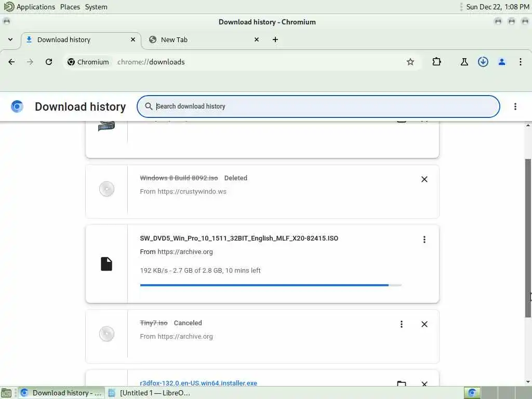The height and width of the screenshot is (399, 532).
Task: Remove r3dfox installer from list
Action: [424, 384]
